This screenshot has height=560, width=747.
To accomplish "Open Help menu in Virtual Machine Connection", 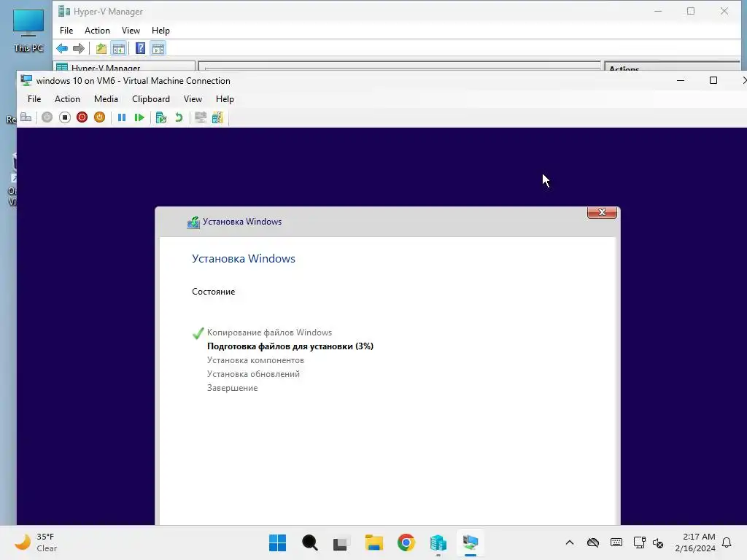I will point(225,99).
